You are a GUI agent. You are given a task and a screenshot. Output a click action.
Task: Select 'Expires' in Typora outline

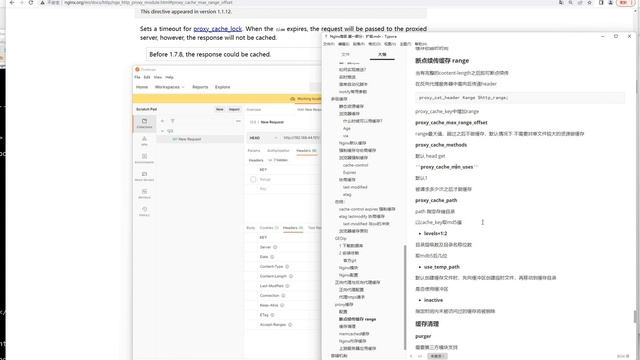tap(349, 173)
